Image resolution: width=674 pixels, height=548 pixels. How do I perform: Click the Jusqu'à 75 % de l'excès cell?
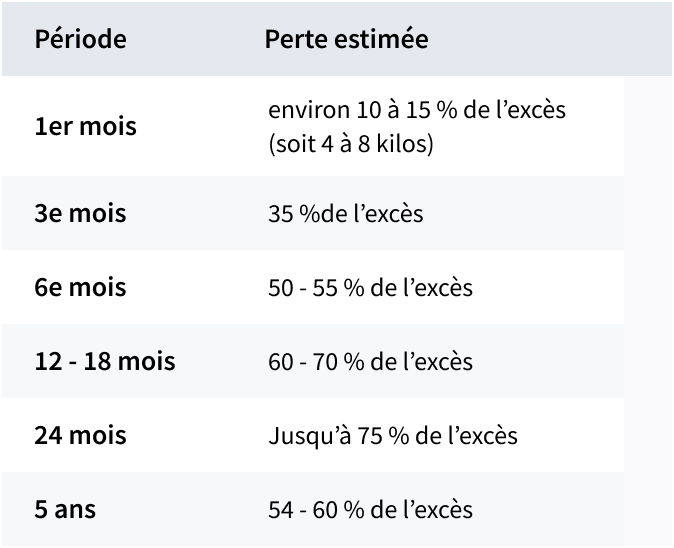click(x=393, y=436)
